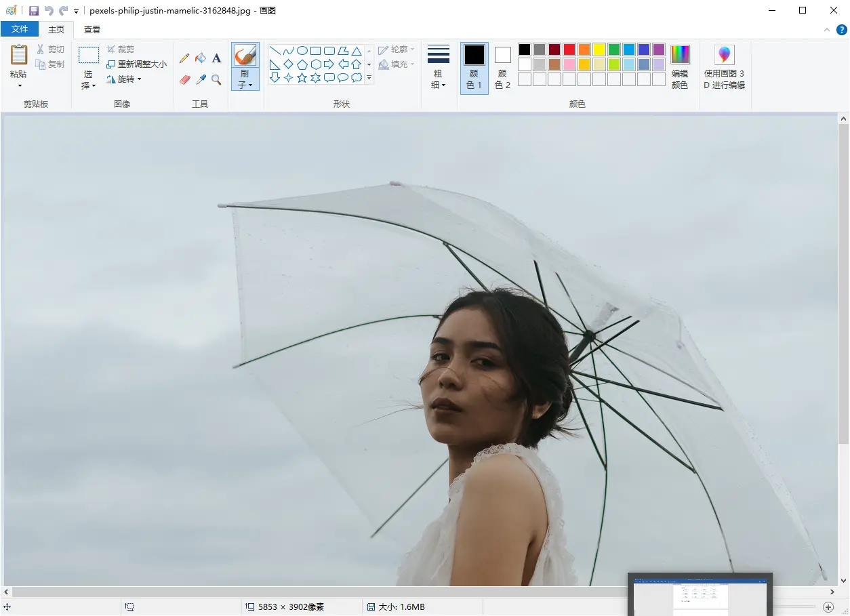
Task: Select the Text tool
Action: pyautogui.click(x=217, y=58)
